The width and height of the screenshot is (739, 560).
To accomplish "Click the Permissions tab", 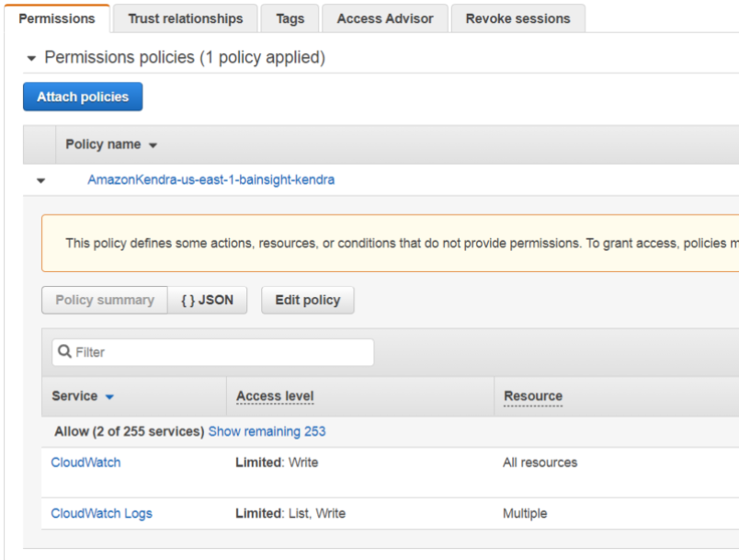I will (x=57, y=18).
